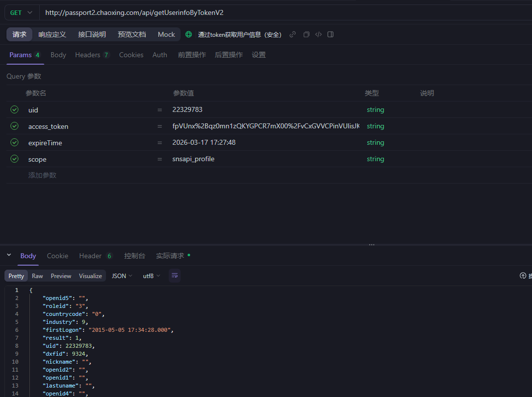The width and height of the screenshot is (532, 397).
Task: Collapse the response panel chevron
Action: pyautogui.click(x=9, y=255)
